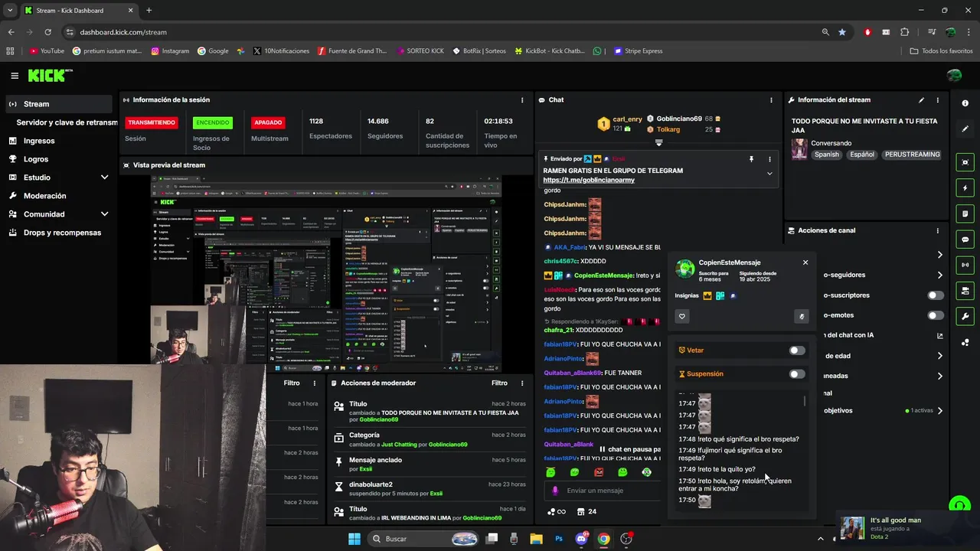Click the stream preview thumbnail
Image resolution: width=980 pixels, height=551 pixels.
pyautogui.click(x=326, y=275)
